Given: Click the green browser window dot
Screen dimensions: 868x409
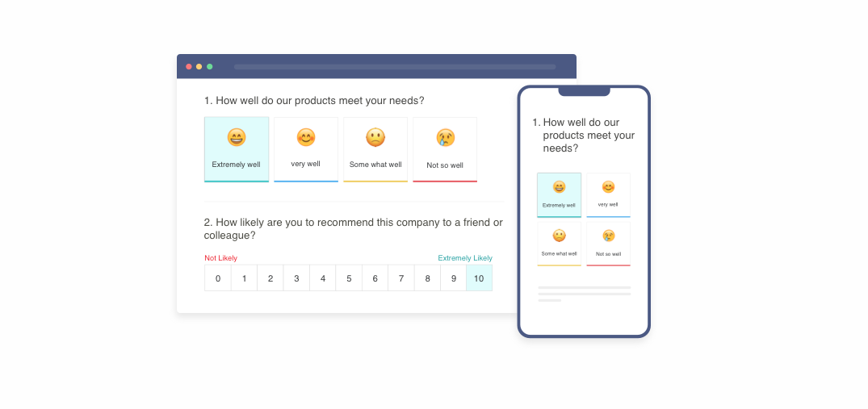Looking at the screenshot, I should [210, 66].
